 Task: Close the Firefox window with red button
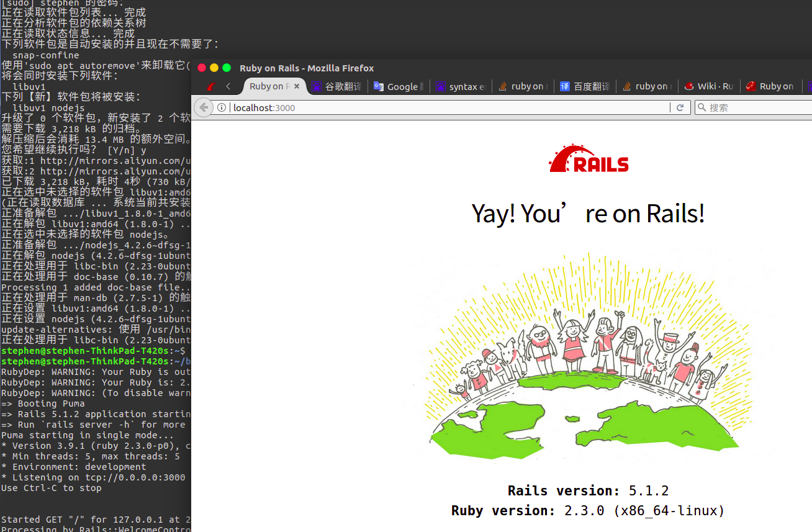point(202,68)
